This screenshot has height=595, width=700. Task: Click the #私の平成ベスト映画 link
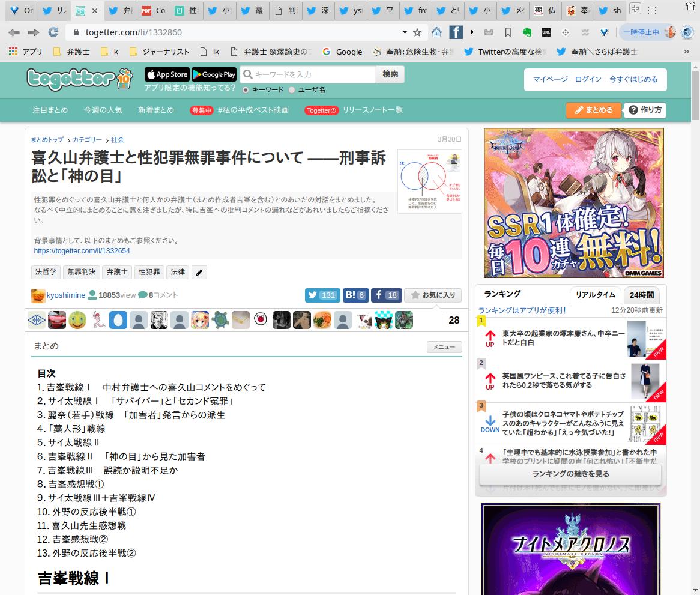point(253,110)
